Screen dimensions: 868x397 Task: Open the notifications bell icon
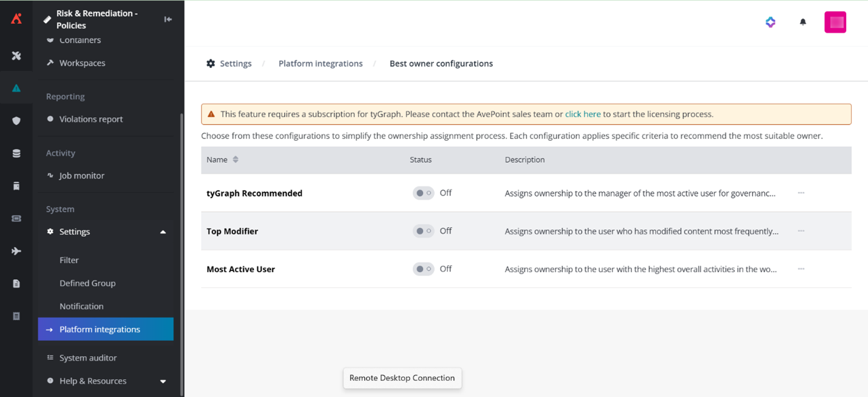click(802, 22)
